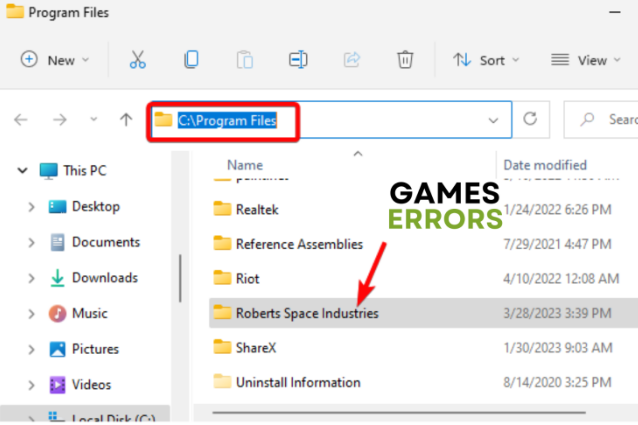
Task: Click the Copy icon in toolbar
Action: [x=191, y=60]
